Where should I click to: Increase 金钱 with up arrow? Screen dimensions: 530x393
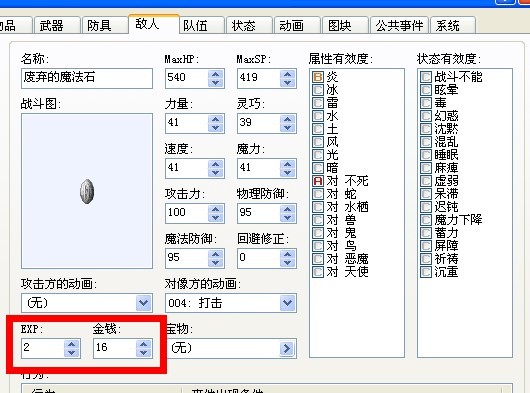(x=144, y=344)
